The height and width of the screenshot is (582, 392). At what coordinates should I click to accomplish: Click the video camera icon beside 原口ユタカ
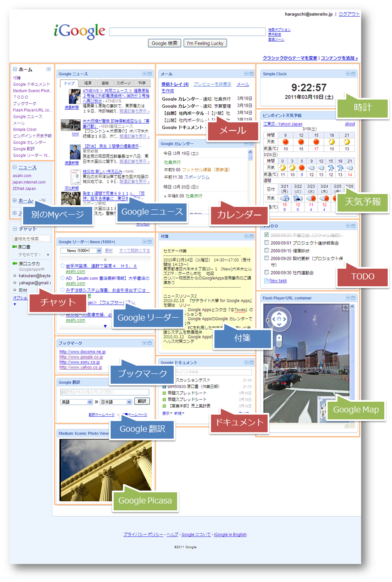[x=15, y=264]
